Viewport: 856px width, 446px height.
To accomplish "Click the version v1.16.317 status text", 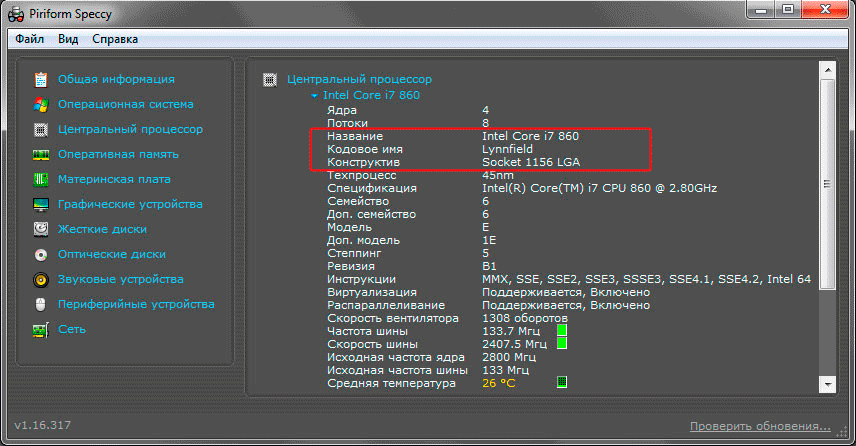I will tap(43, 425).
